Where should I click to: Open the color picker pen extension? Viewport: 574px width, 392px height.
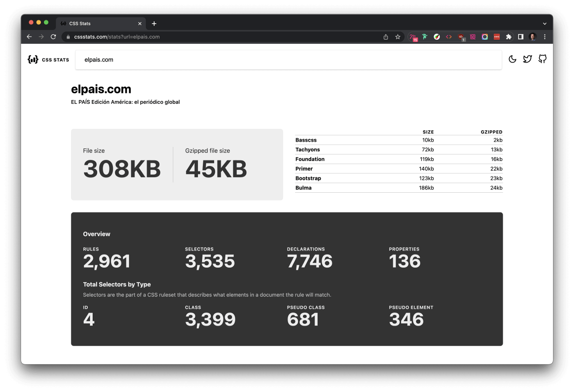(x=437, y=37)
